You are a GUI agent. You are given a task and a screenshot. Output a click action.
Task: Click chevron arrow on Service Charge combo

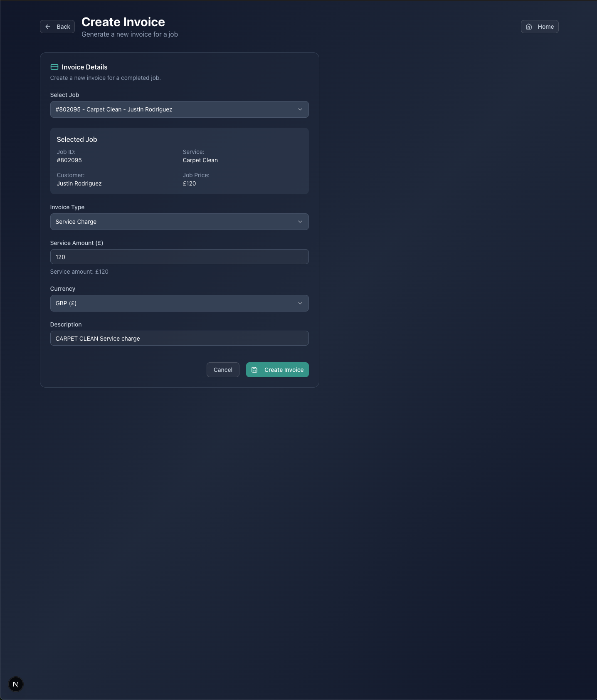click(300, 222)
